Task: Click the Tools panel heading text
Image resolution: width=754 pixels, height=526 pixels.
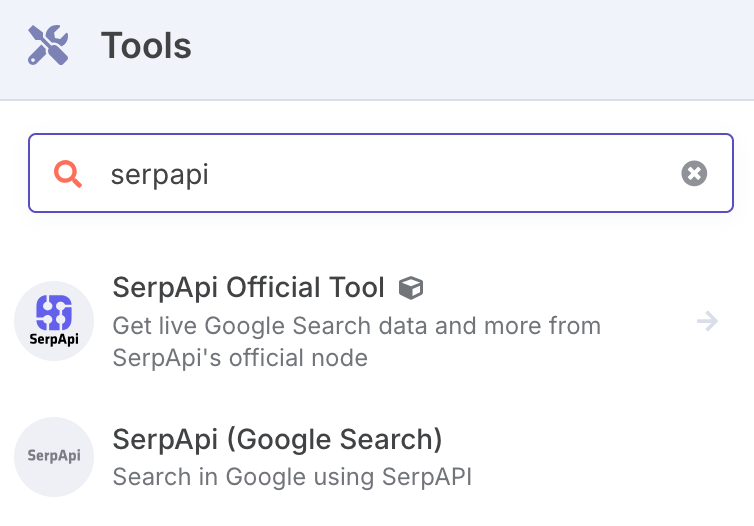Action: pyautogui.click(x=146, y=46)
